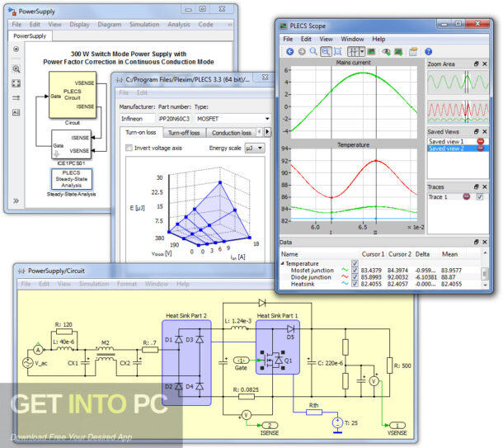Click the Data panel scroll down arrow
This screenshot has height=448, width=503.
tap(485, 285)
